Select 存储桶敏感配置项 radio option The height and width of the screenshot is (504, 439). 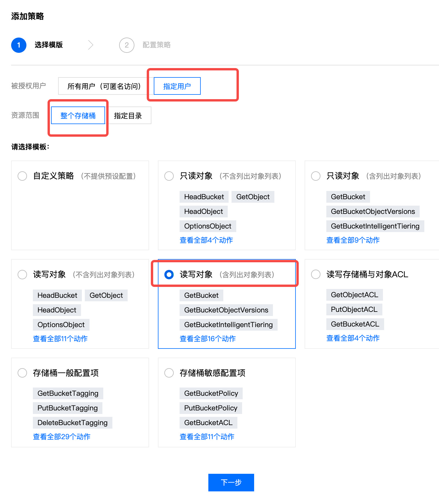[169, 373]
